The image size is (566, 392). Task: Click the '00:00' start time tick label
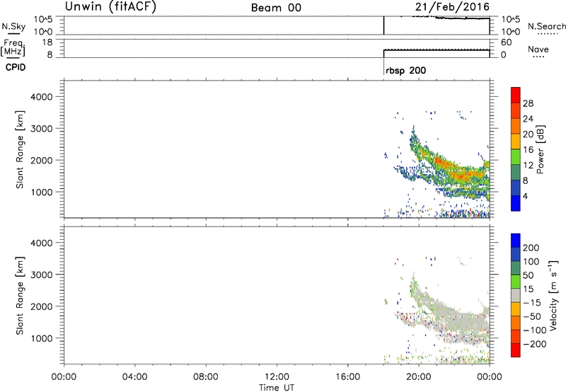64,377
